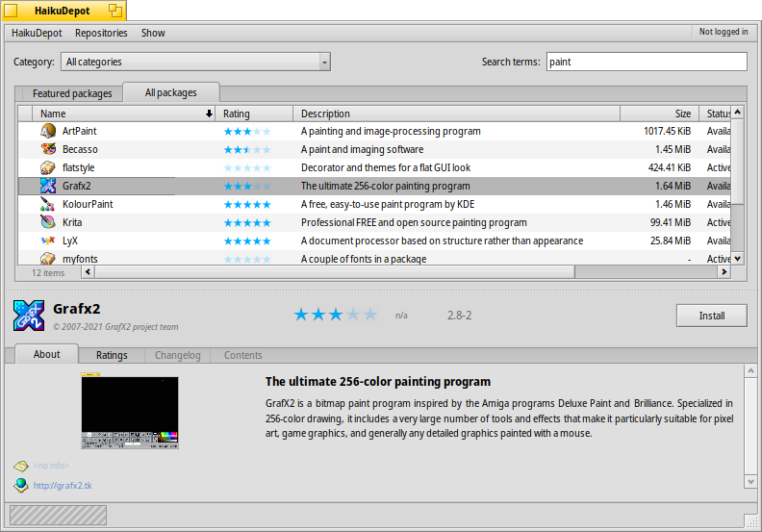Sort by the Size column header
Screen dimensions: 762x532
(x=659, y=114)
